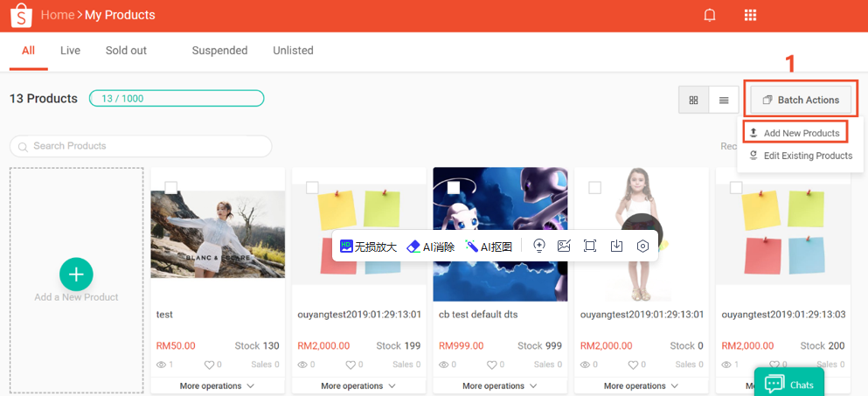Open the apps grid menu
Viewport: 868px width, 396px height.
tap(750, 15)
